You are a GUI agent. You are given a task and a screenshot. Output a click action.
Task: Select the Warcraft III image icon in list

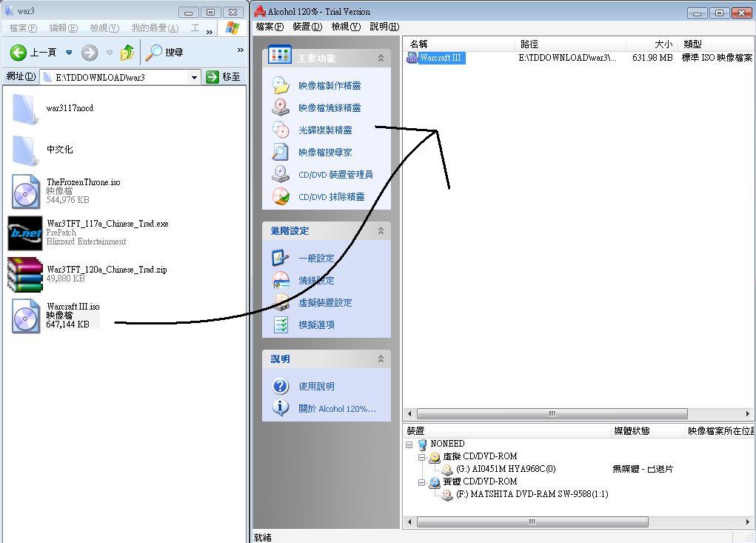(412, 58)
